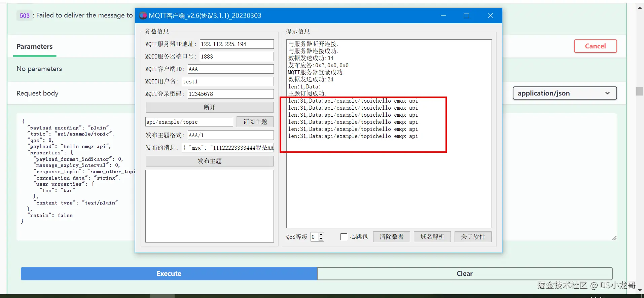
Task: Minimize the MQTT client window
Action: 443,15
